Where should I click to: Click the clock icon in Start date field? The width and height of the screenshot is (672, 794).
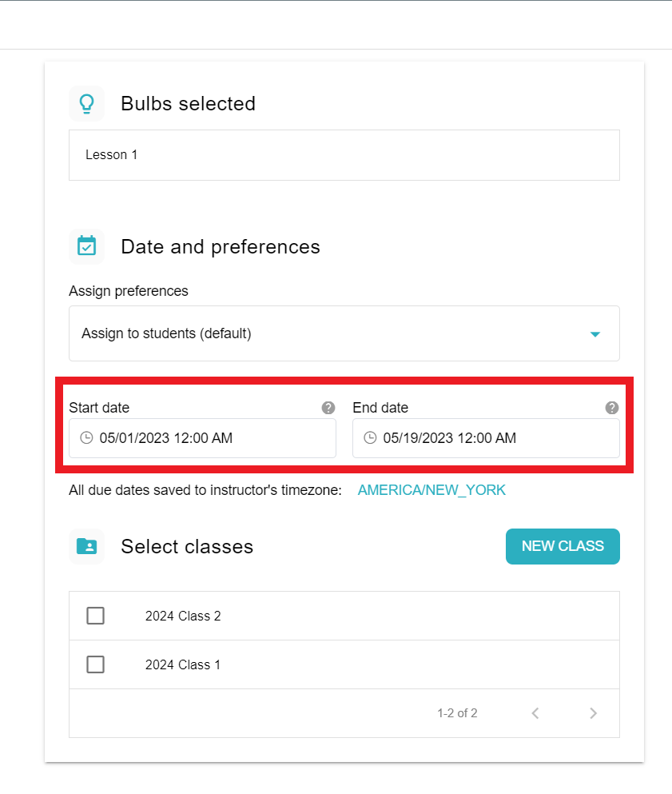pos(87,438)
